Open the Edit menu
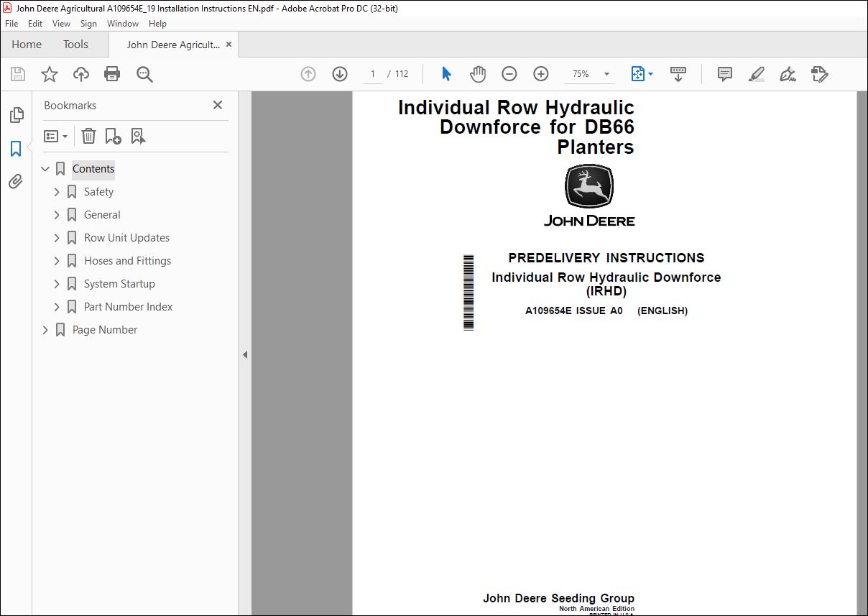This screenshot has height=616, width=868. pos(35,24)
